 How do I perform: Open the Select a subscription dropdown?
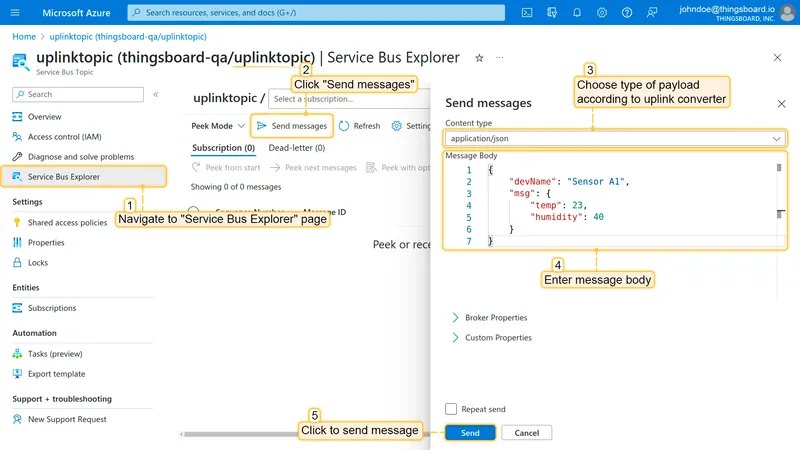(x=349, y=99)
